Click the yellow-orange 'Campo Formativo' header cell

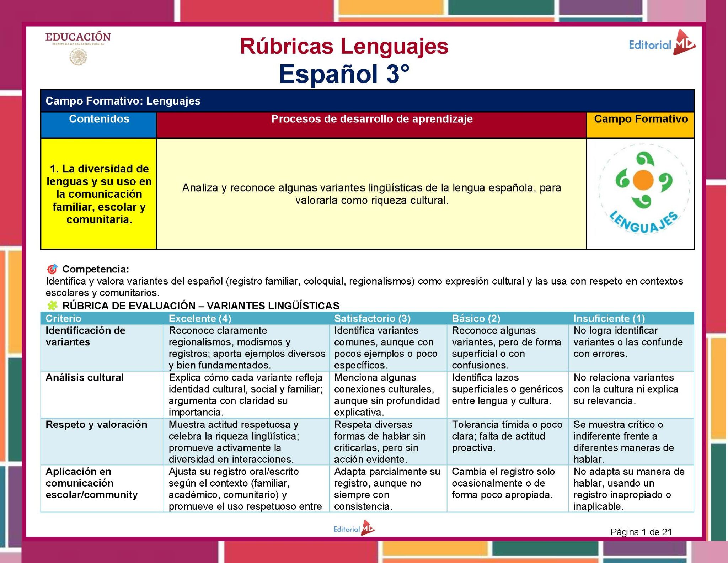pyautogui.click(x=641, y=125)
